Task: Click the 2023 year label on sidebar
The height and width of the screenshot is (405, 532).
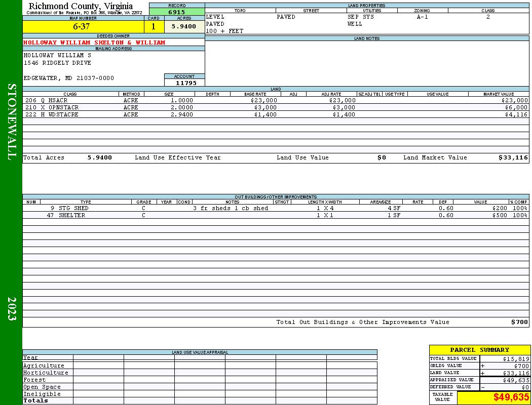Action: pyautogui.click(x=12, y=309)
